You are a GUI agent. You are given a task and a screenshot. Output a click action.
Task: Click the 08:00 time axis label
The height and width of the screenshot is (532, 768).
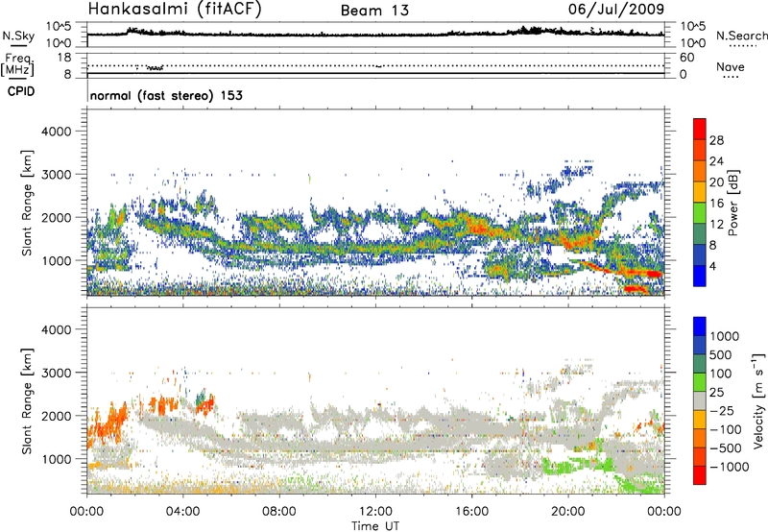tap(279, 512)
